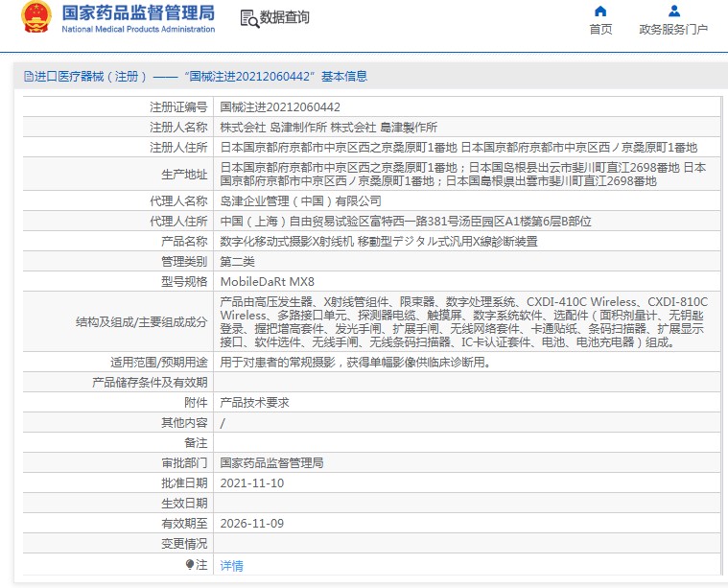728x588 pixels.
Task: Click the government portal user icon
Action: (673, 11)
